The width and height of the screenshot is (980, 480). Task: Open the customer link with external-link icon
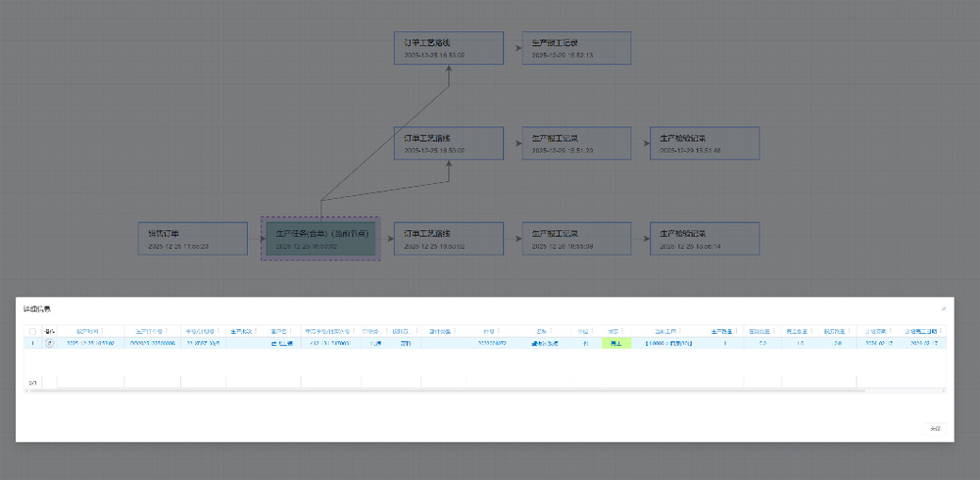[281, 344]
